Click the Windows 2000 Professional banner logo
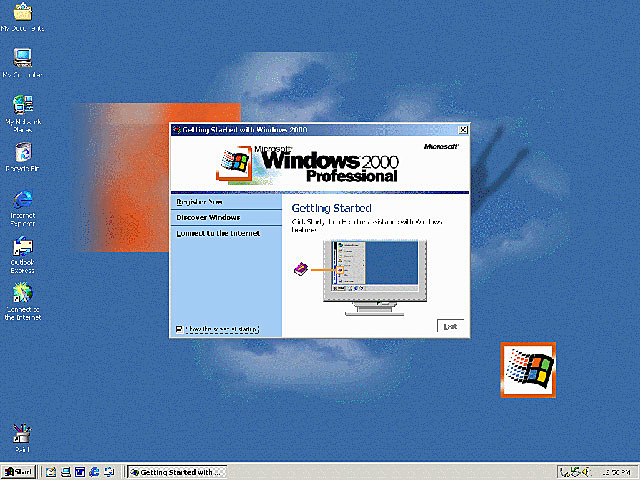The image size is (640, 480). click(x=307, y=164)
